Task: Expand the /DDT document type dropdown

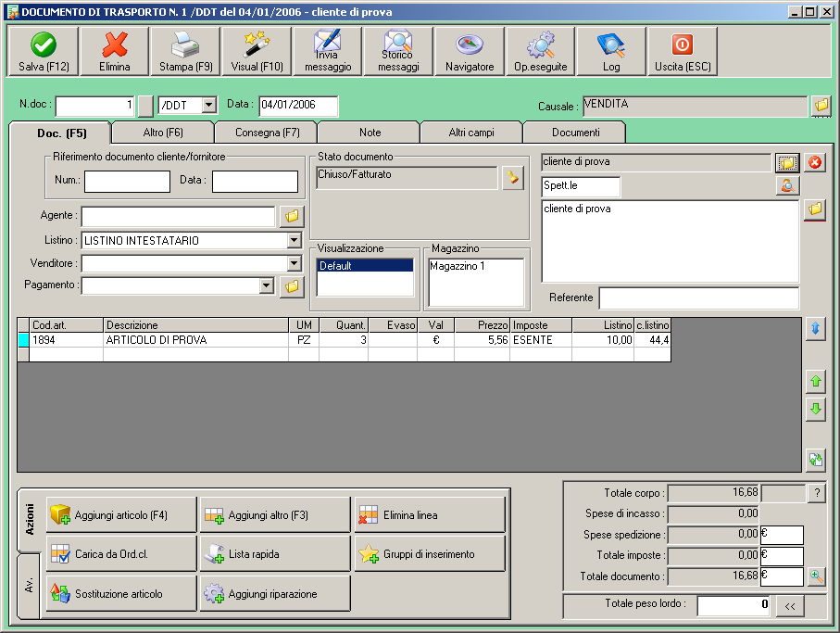Action: (x=208, y=106)
